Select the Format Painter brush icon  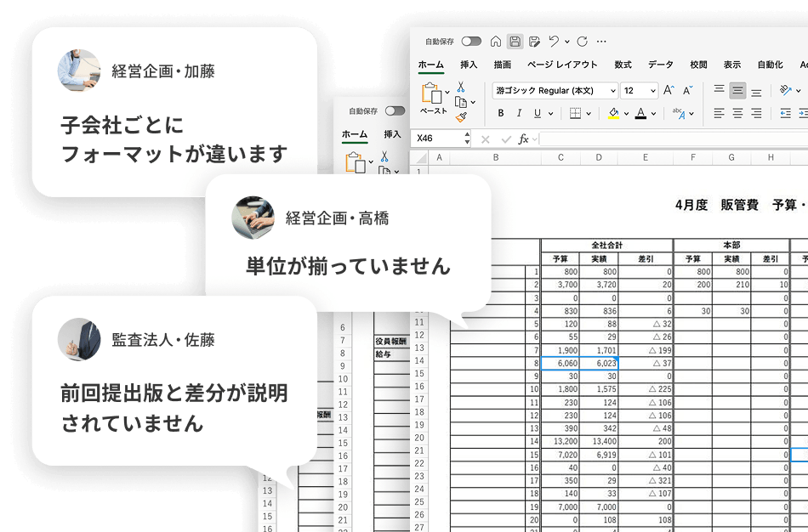pyautogui.click(x=461, y=115)
